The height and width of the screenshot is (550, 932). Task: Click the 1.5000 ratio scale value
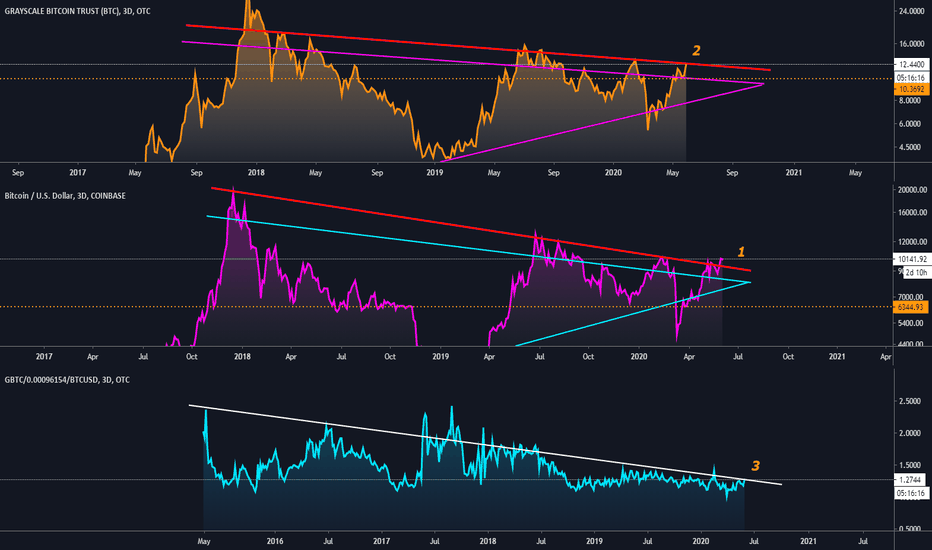[911, 466]
